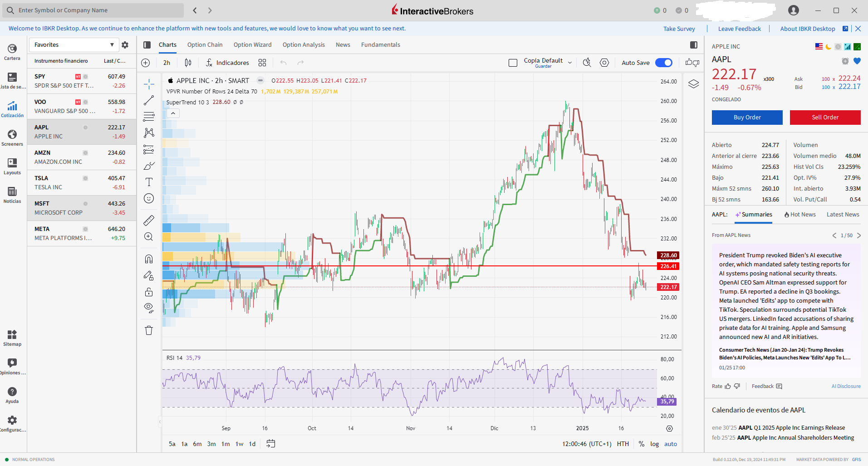Collapse the indicator legend chevron
This screenshot has width=868, height=466.
coord(173,113)
